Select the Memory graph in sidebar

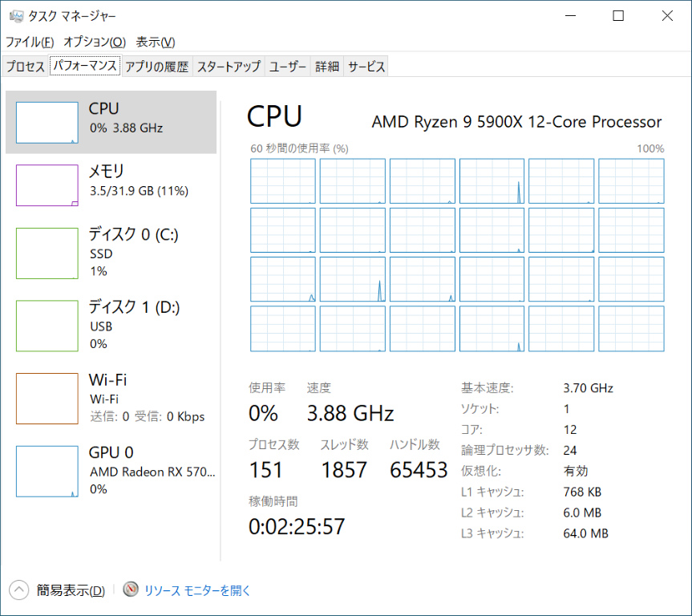tap(47, 185)
